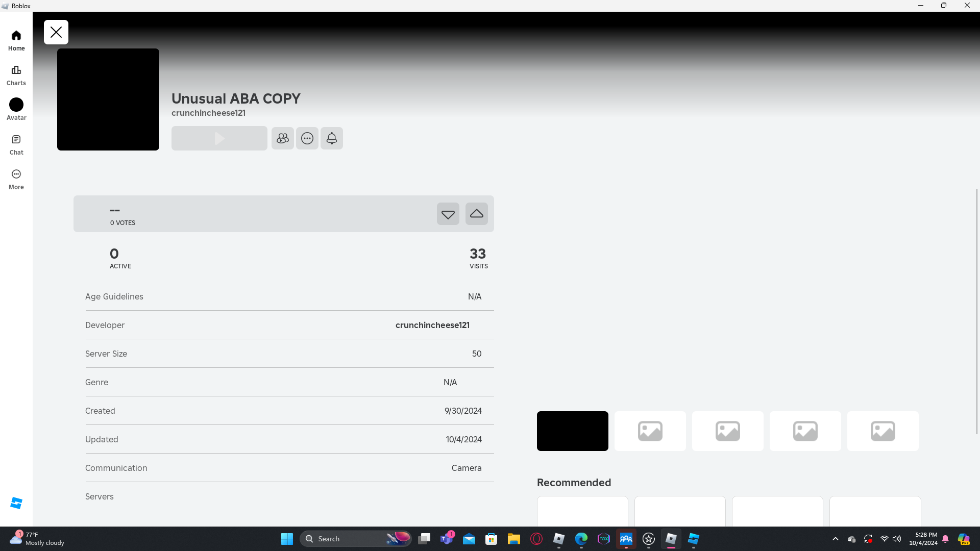
Task: Click the page vertical scrollbar
Action: tap(977, 311)
